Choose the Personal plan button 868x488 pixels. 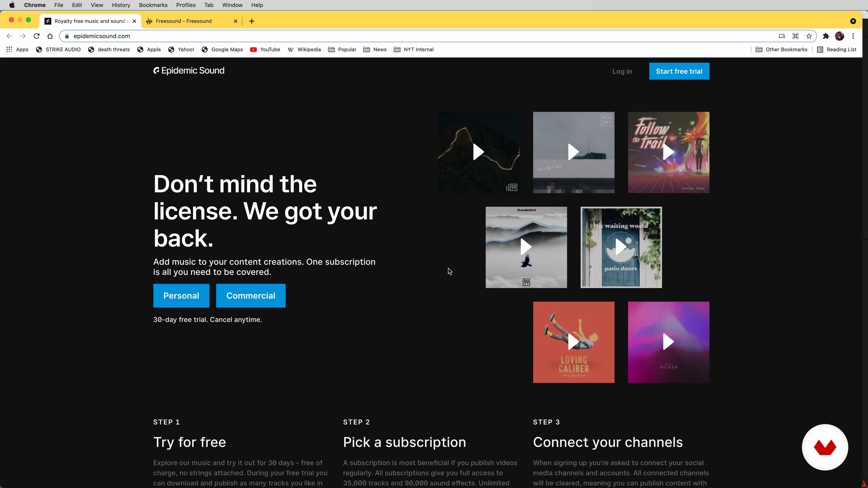tap(181, 296)
